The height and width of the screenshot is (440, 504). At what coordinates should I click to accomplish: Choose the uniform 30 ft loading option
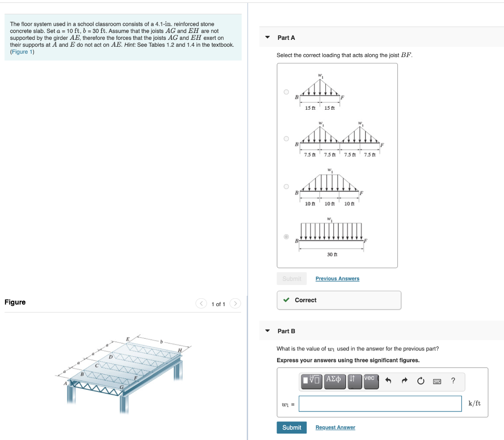(x=285, y=237)
